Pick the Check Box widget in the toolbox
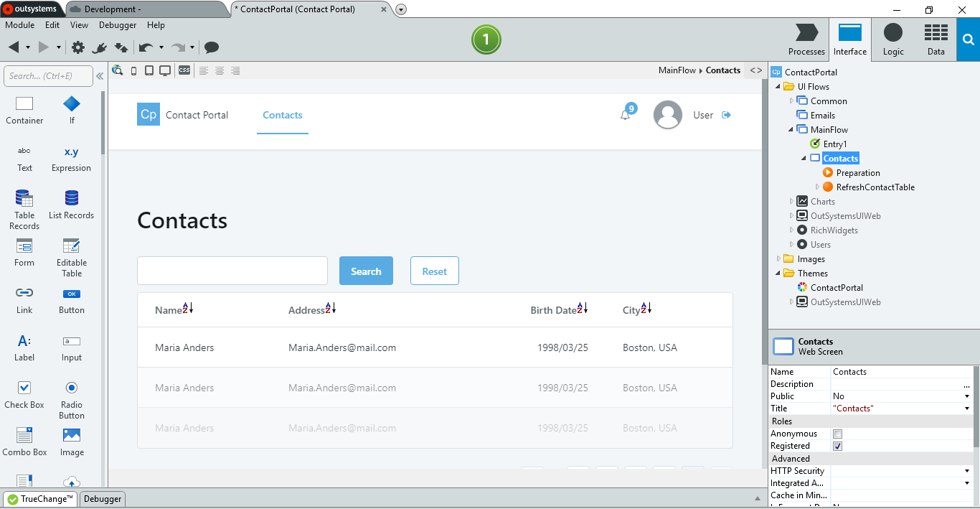The image size is (980, 509). pos(24,395)
